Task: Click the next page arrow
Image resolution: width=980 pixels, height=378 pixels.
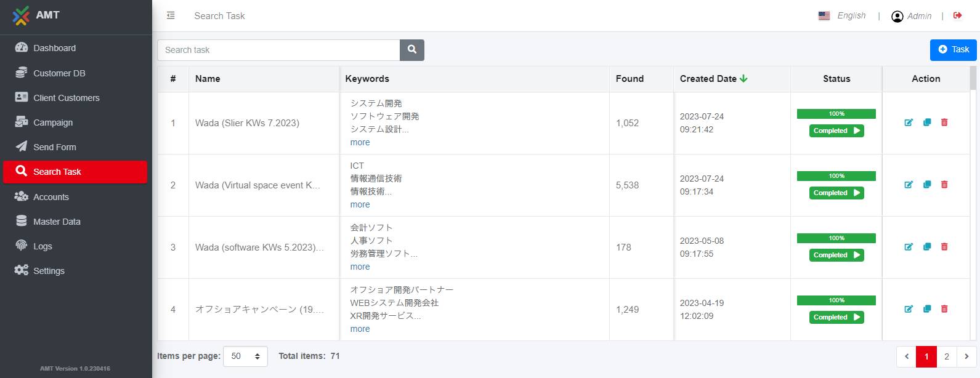Action: pos(966,356)
